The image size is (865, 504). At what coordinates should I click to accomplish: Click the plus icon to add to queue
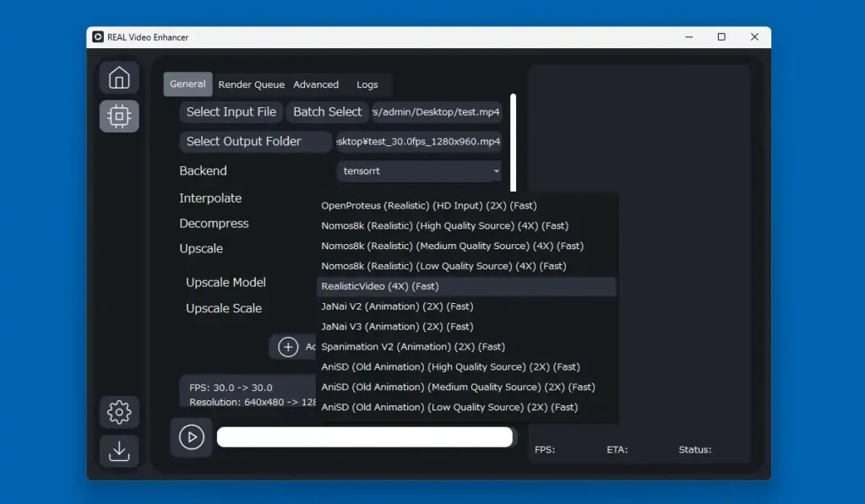288,347
